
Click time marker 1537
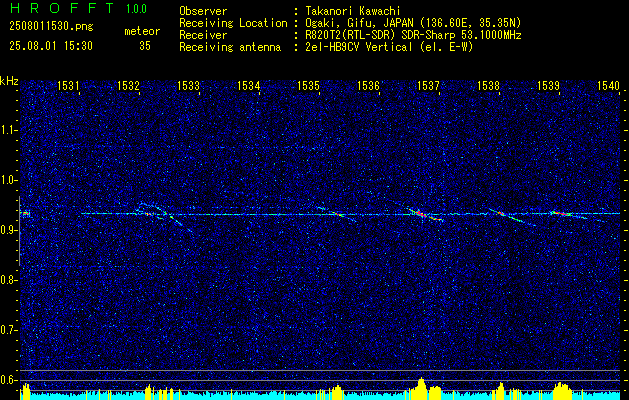(x=428, y=85)
